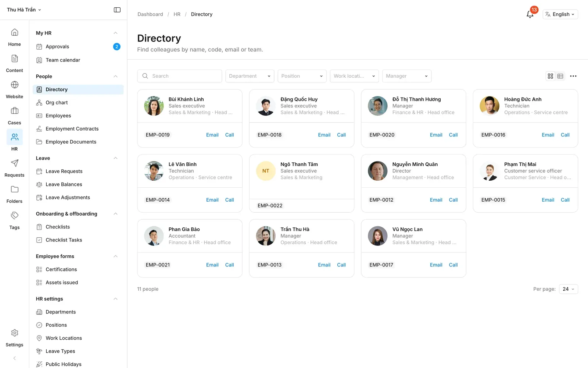Open Work Locations in HR settings

[78, 338]
